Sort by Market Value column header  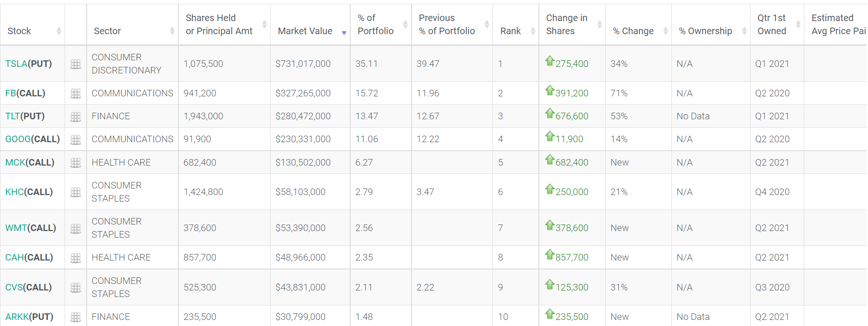point(305,31)
